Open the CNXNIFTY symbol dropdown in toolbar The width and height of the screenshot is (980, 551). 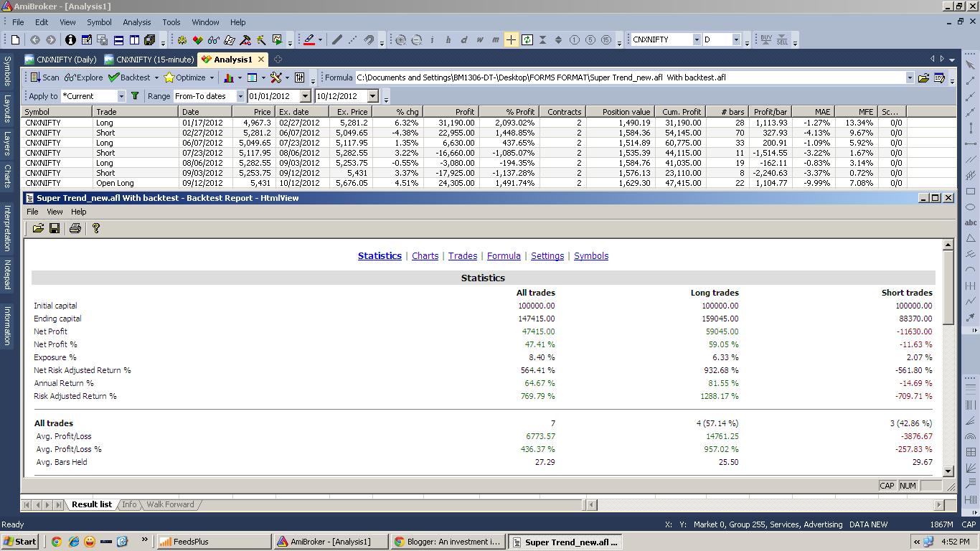[x=697, y=39]
